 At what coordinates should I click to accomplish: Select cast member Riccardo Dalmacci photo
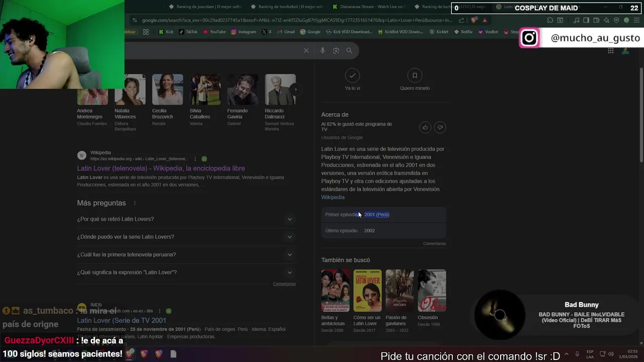tap(280, 89)
